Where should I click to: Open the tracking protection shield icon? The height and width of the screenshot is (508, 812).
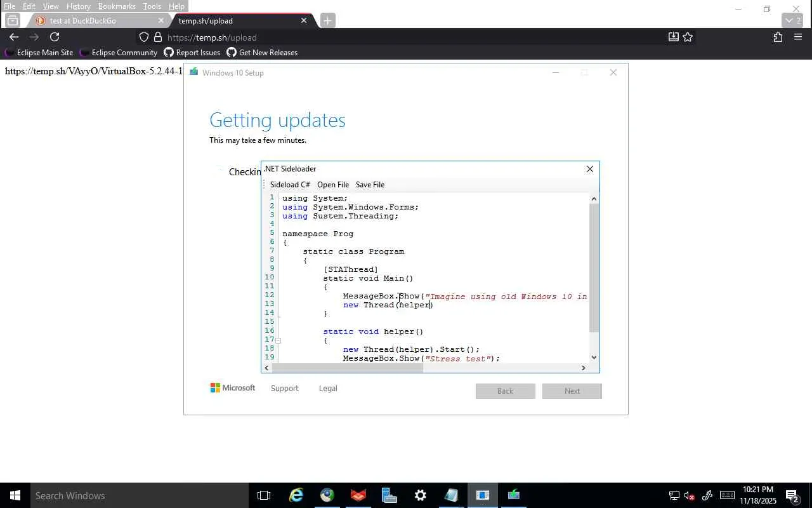coord(144,37)
